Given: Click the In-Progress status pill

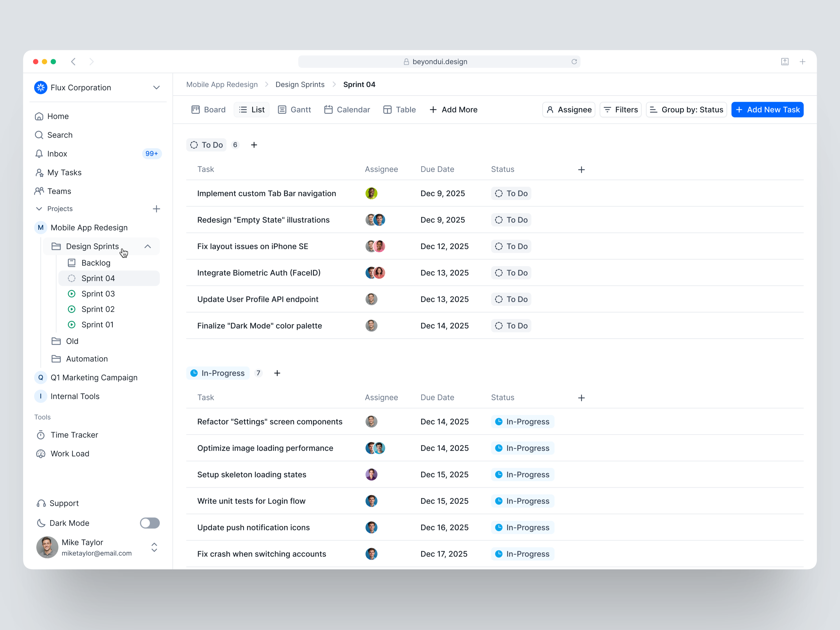Looking at the screenshot, I should click(218, 373).
